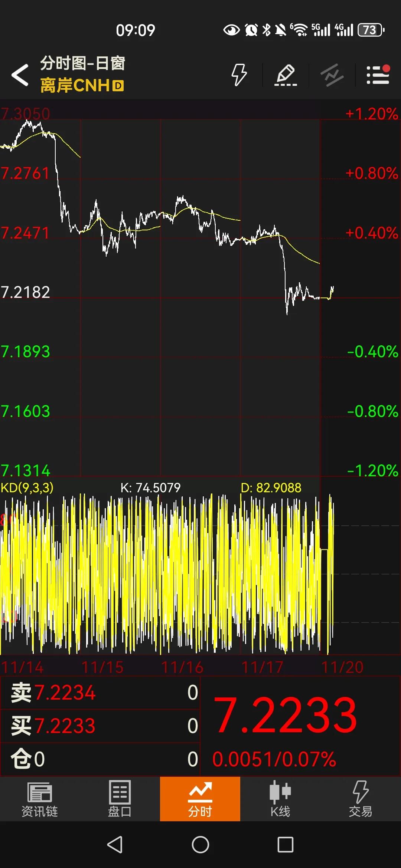Tap the 买 7.2233 bid price row
401x868 pixels.
(x=100, y=726)
